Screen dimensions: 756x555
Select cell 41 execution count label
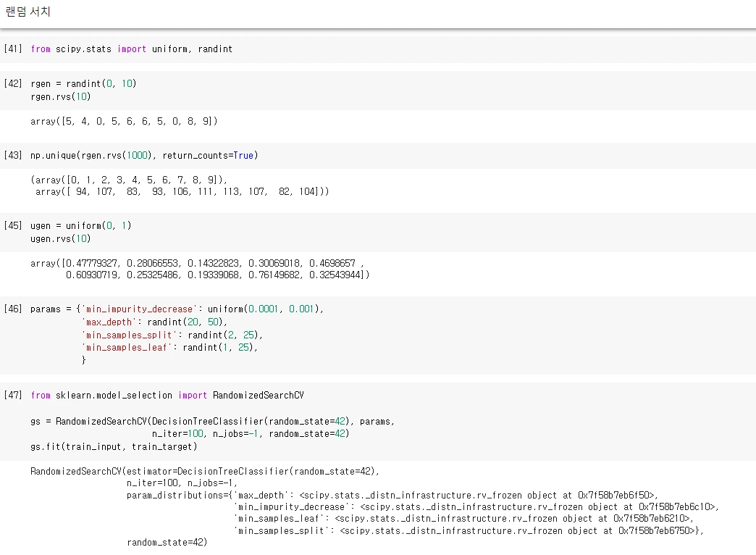pyautogui.click(x=13, y=49)
